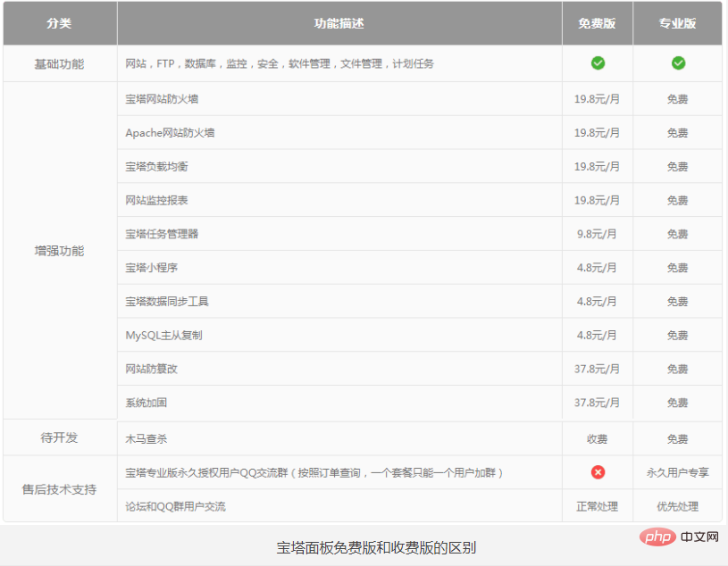Screen dimensions: 728x566
Task: Click 收费 cell for 木马查杀
Action: (x=597, y=439)
